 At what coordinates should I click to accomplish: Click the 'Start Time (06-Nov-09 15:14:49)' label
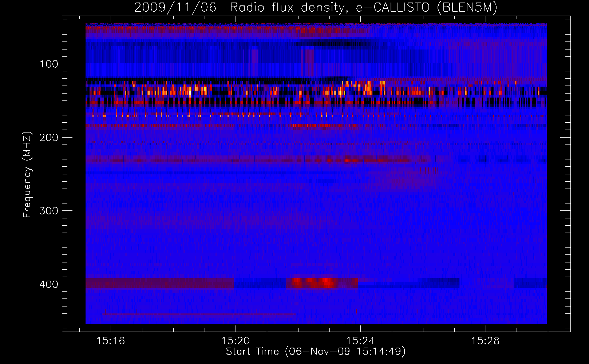[x=316, y=352]
